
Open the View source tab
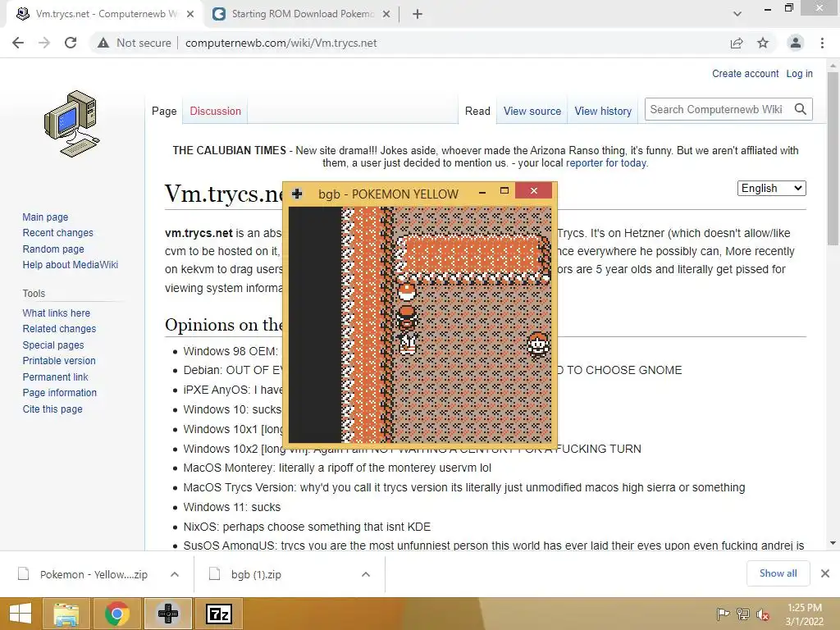pos(532,111)
